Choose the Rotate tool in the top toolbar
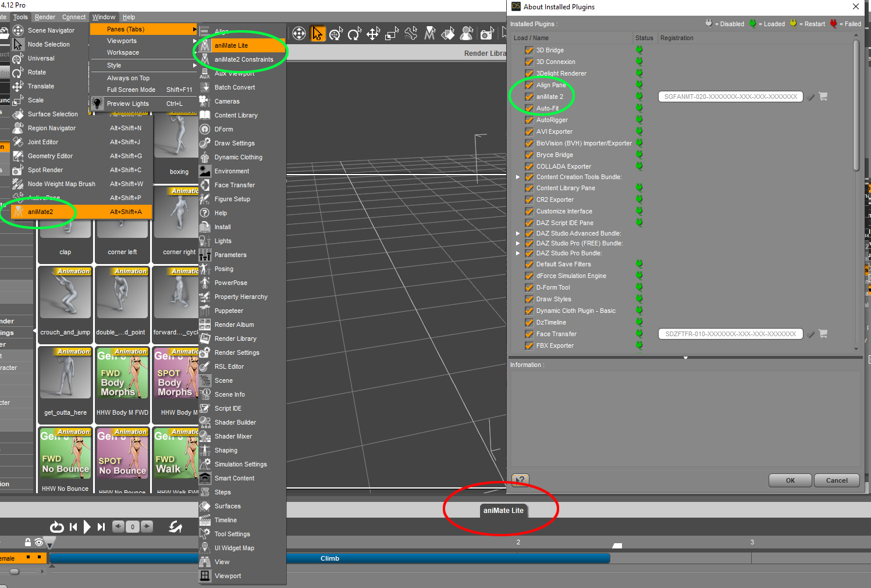The height and width of the screenshot is (588, 871). pyautogui.click(x=354, y=34)
